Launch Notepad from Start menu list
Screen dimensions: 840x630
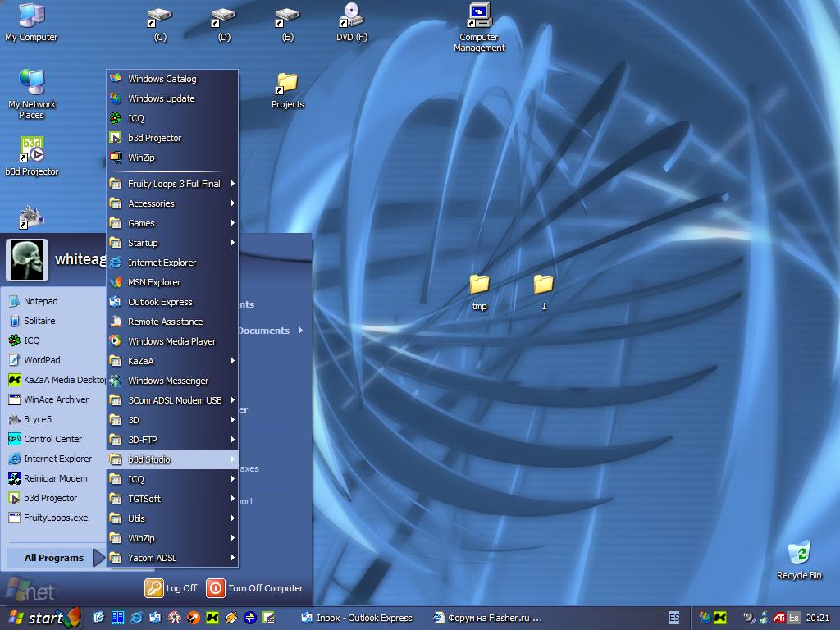tap(53, 301)
